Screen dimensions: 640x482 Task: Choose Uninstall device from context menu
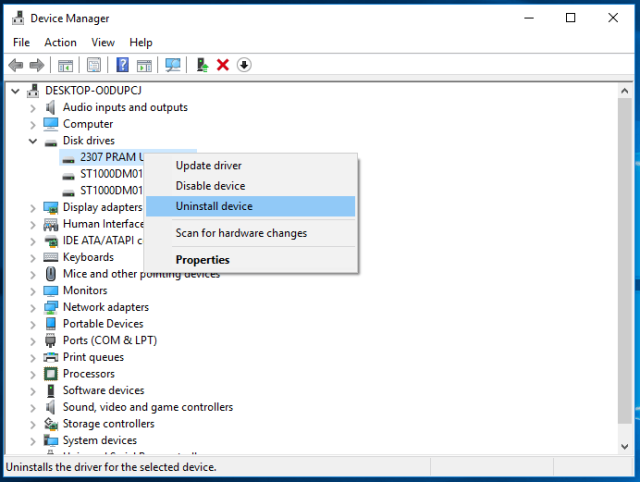point(214,206)
